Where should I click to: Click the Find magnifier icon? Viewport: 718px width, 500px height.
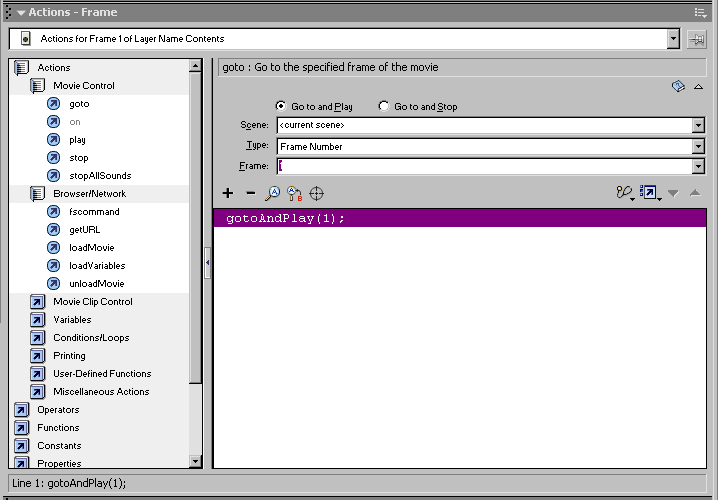[272, 193]
